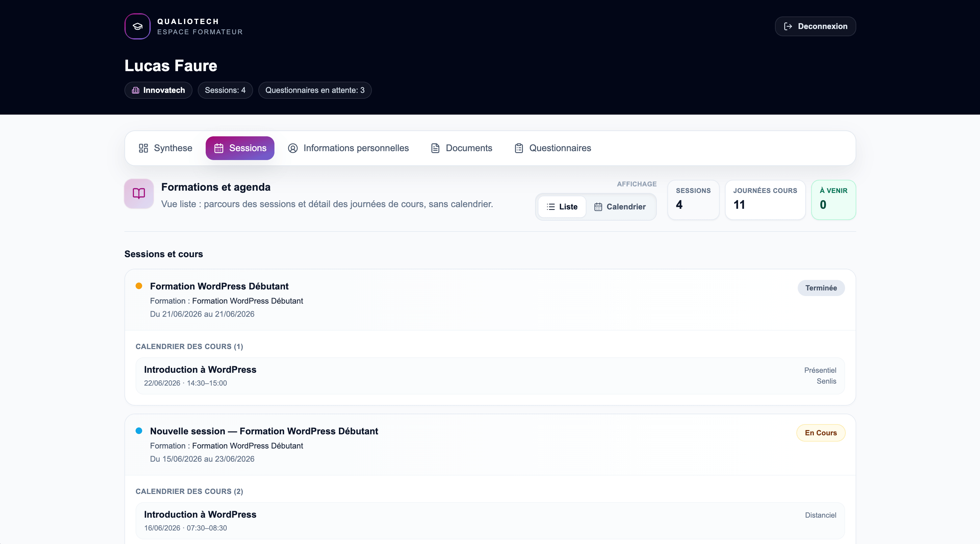Click the 16/06/2026 · 07:30–08:30 time text
The height and width of the screenshot is (544, 980).
[185, 528]
